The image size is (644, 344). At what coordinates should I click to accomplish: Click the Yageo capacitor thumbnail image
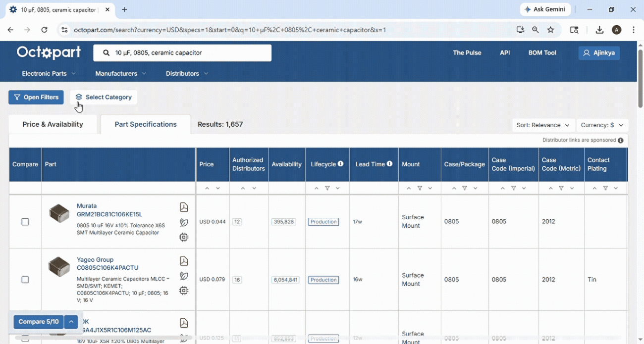(59, 267)
